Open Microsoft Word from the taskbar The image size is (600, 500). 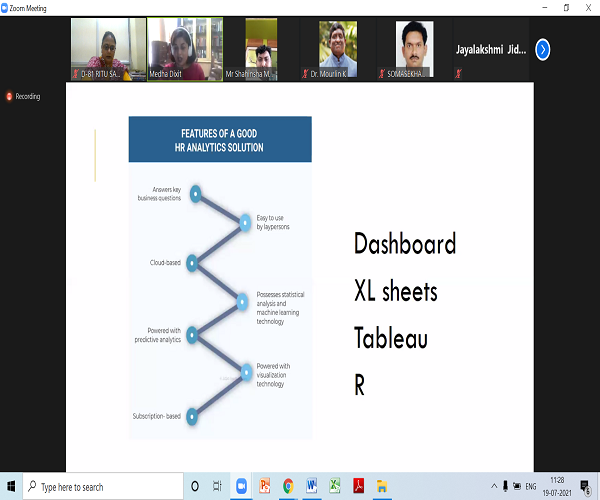[311, 486]
